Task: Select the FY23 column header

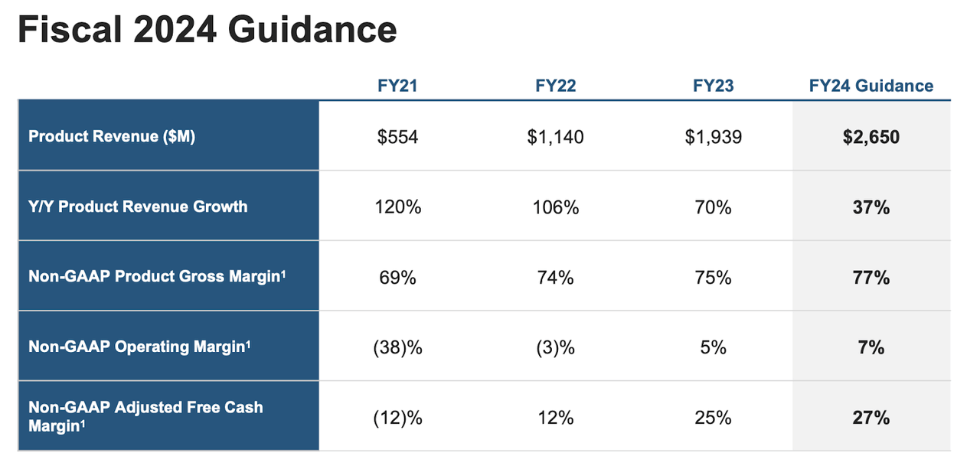Action: 713,86
